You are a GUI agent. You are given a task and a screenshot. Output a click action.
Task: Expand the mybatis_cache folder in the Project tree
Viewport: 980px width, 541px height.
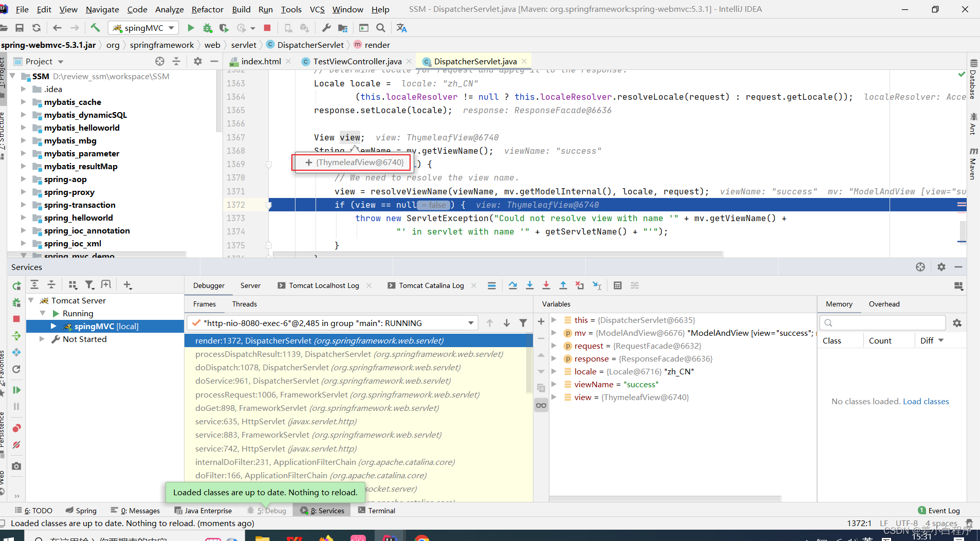(23, 102)
